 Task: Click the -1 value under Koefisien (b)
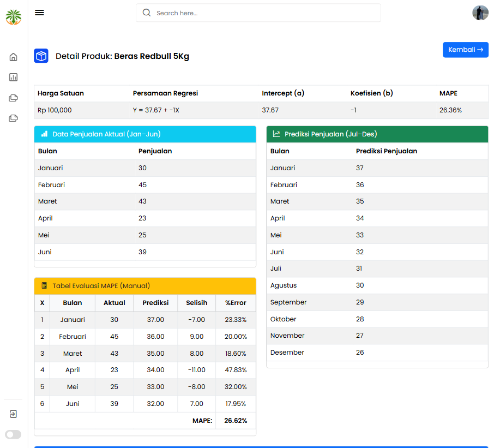point(353,110)
